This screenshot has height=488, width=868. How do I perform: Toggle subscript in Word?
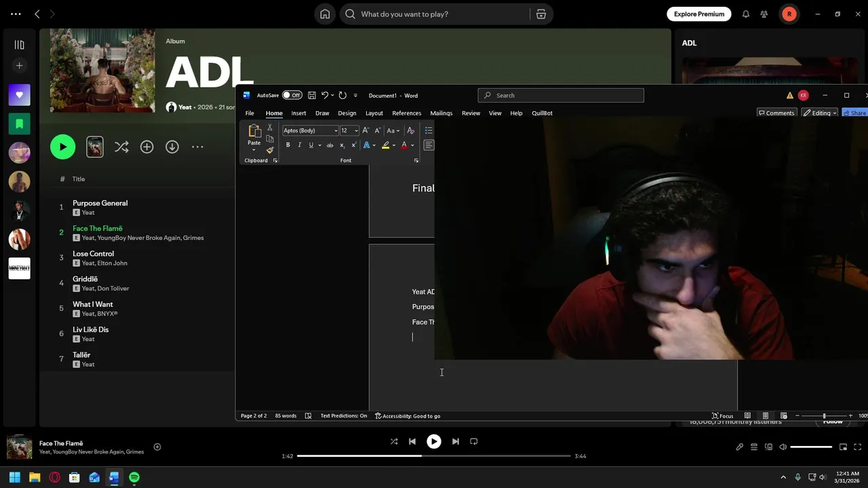(x=342, y=145)
